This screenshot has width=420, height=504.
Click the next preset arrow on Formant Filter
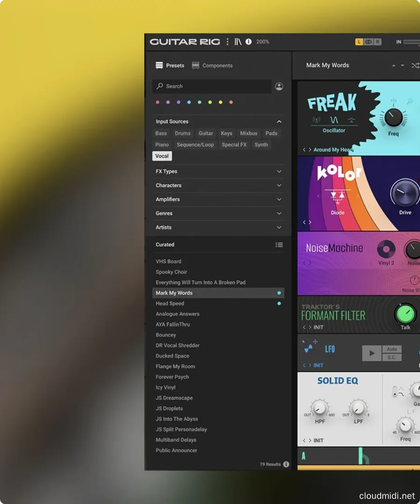click(311, 327)
